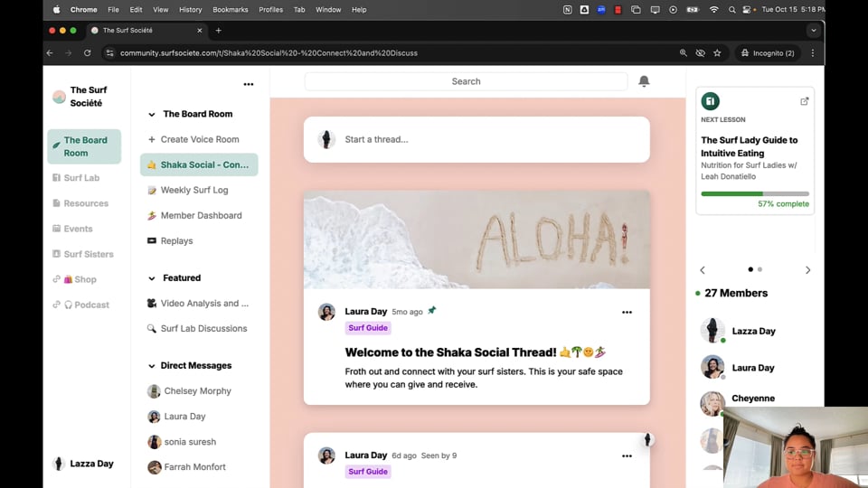Click the macOS Wi-Fi status icon
868x488 pixels.
[x=714, y=9]
